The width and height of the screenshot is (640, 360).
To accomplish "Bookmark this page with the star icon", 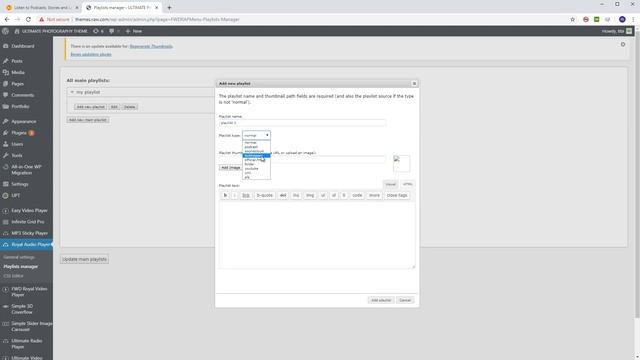I will [x=572, y=19].
